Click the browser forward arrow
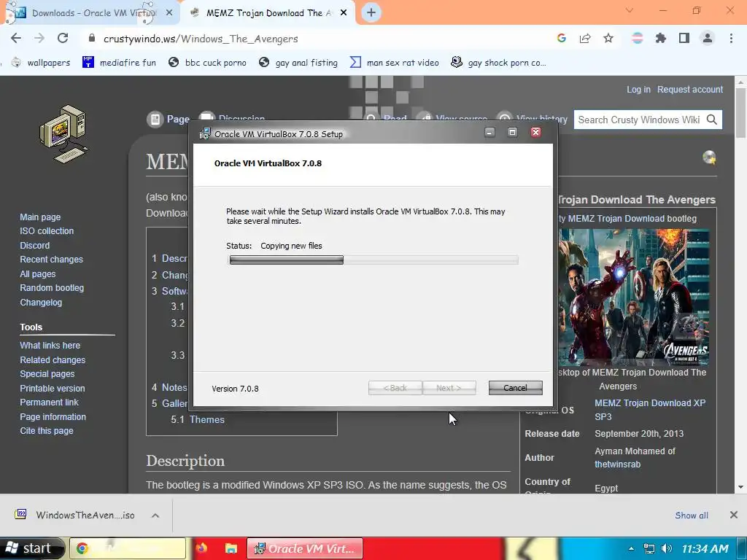Viewport: 747px width, 560px height. [39, 39]
